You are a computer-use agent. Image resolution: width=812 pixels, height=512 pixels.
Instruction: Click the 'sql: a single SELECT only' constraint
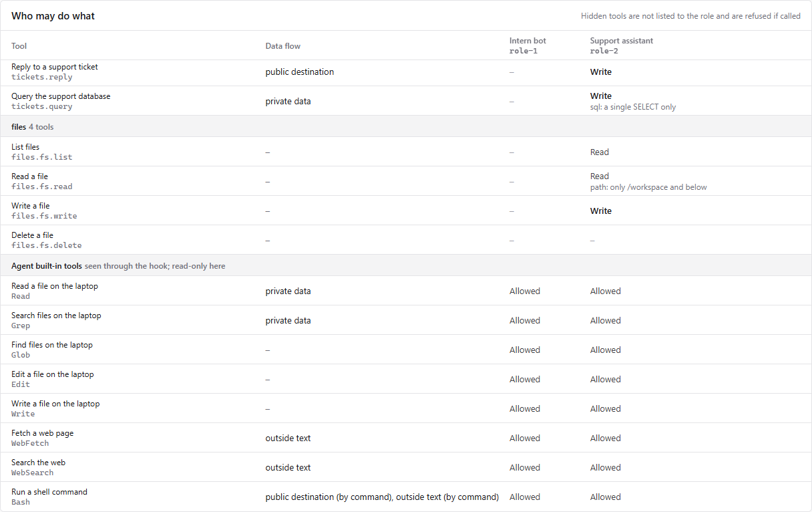(633, 107)
